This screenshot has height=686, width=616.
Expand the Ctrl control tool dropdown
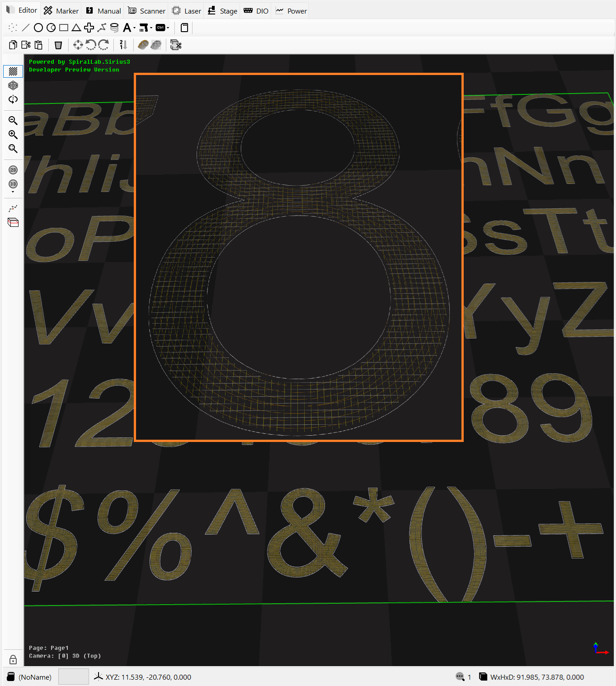(168, 28)
